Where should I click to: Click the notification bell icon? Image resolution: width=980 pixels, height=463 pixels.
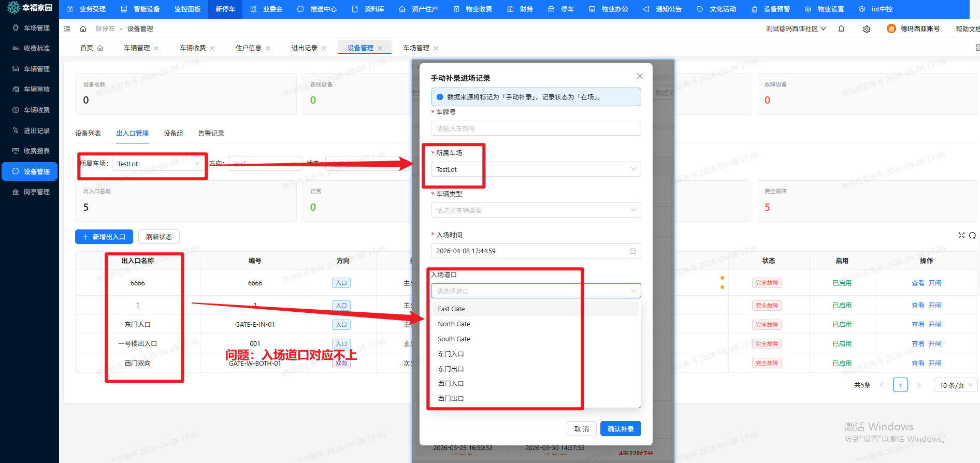click(x=841, y=29)
